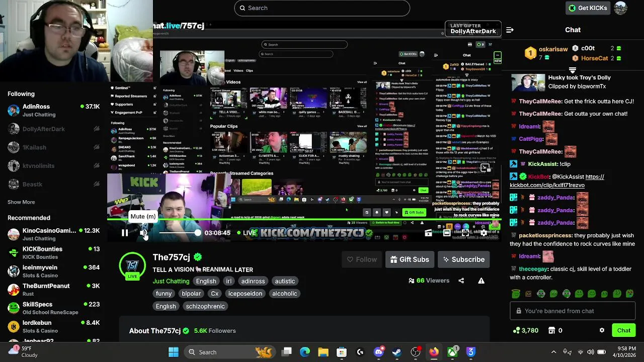Select the schizophrenic tag
This screenshot has width=644, height=362.
coord(205,306)
